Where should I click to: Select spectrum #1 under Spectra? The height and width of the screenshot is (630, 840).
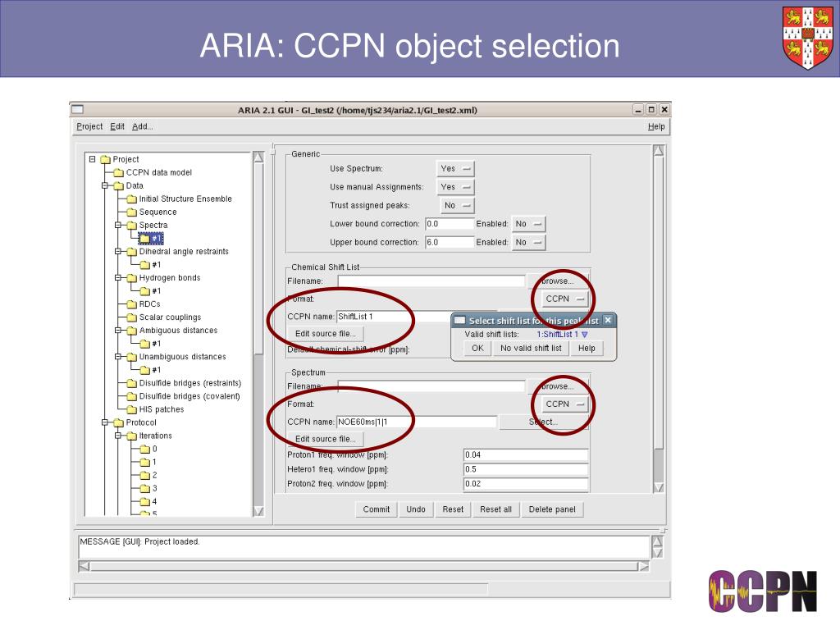click(x=151, y=239)
